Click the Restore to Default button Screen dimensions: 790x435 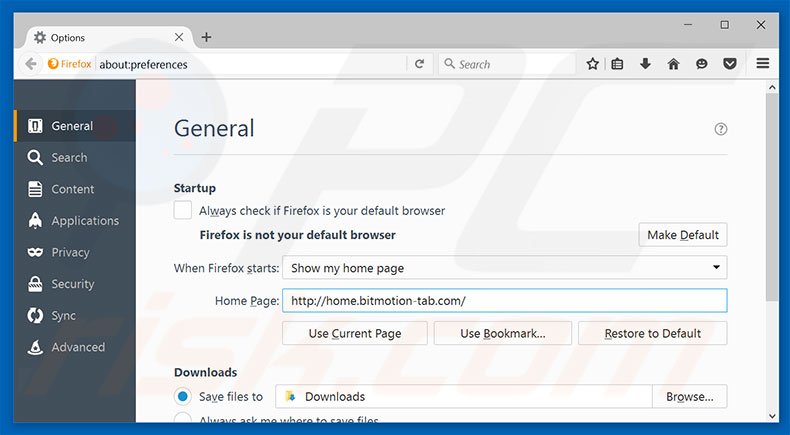tap(652, 333)
